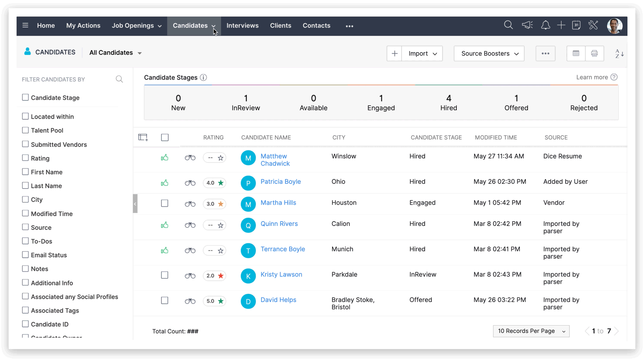Open the setup tools icon

(593, 25)
